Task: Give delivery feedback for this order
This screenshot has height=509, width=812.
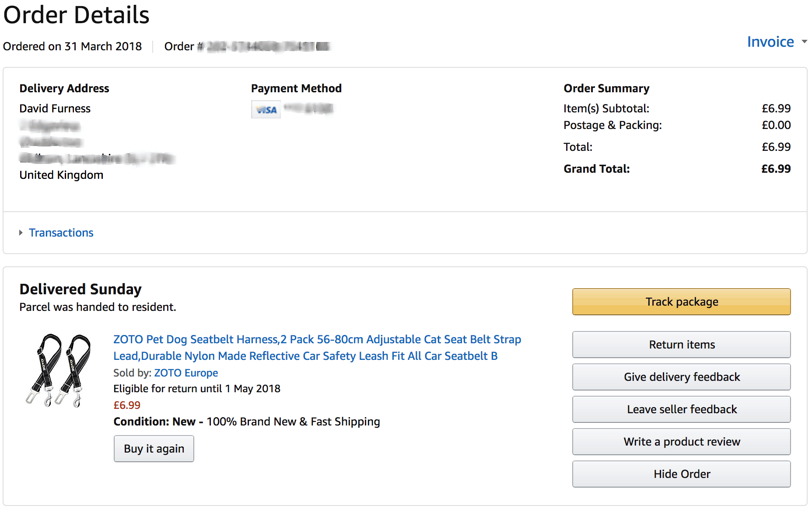Action: tap(681, 377)
